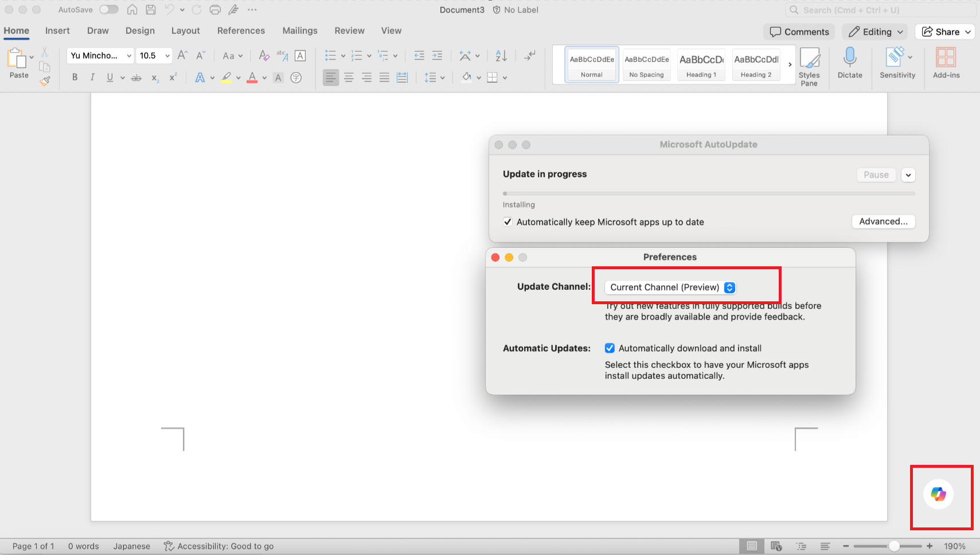Screen dimensions: 980x555
Task: Go to the Mailings tab
Action: tap(300, 31)
